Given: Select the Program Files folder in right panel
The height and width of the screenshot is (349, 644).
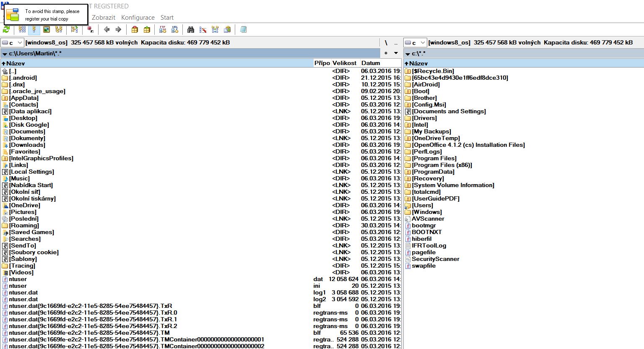Looking at the screenshot, I should [x=434, y=158].
